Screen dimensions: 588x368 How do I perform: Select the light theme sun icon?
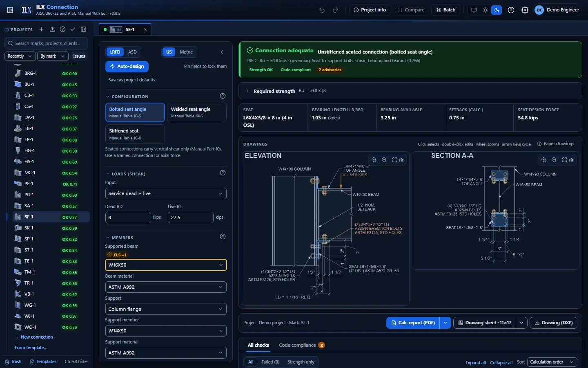tap(485, 10)
